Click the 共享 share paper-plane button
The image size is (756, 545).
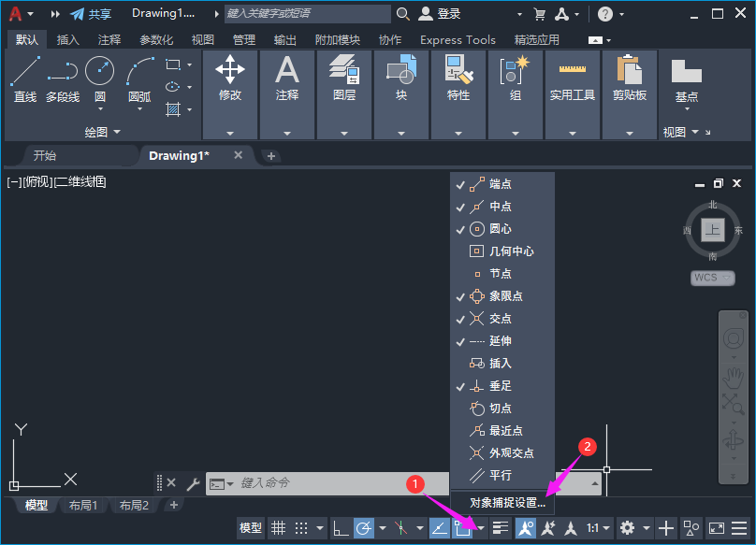pos(91,14)
